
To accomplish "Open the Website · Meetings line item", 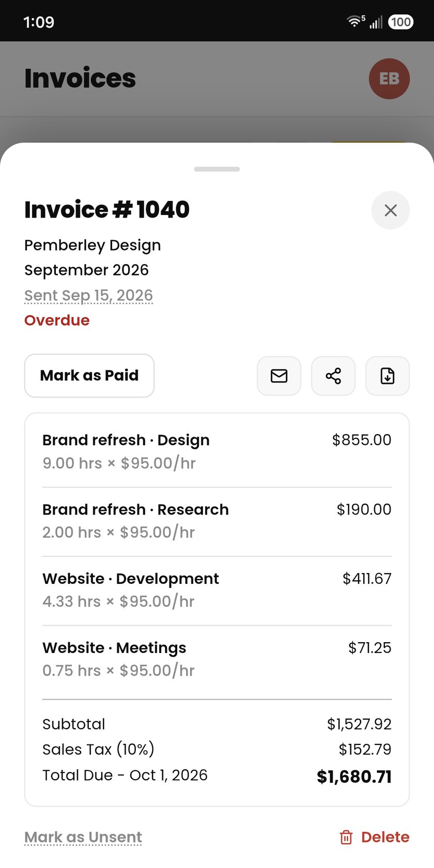I will pos(217,659).
